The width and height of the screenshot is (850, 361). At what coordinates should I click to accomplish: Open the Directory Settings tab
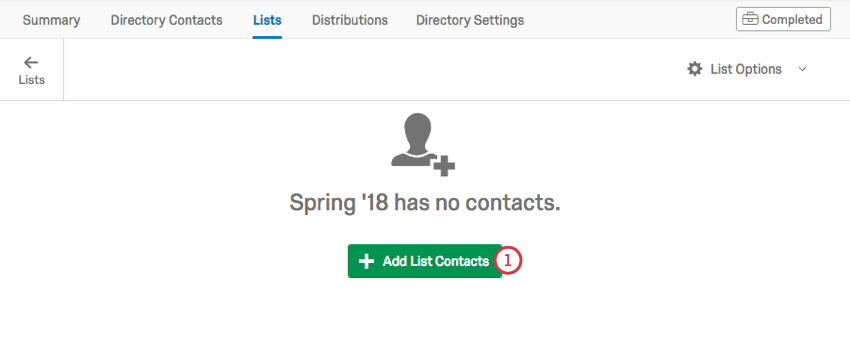(x=470, y=20)
